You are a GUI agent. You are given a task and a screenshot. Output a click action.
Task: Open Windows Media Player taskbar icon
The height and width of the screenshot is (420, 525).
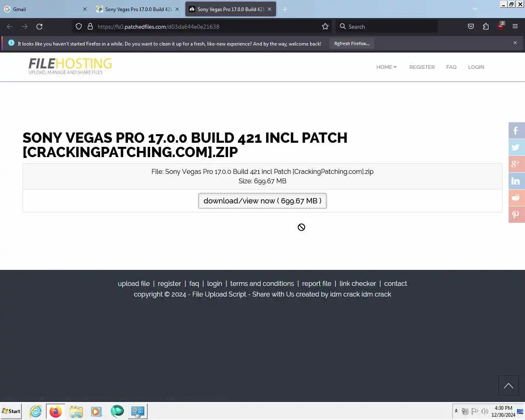pos(96,411)
